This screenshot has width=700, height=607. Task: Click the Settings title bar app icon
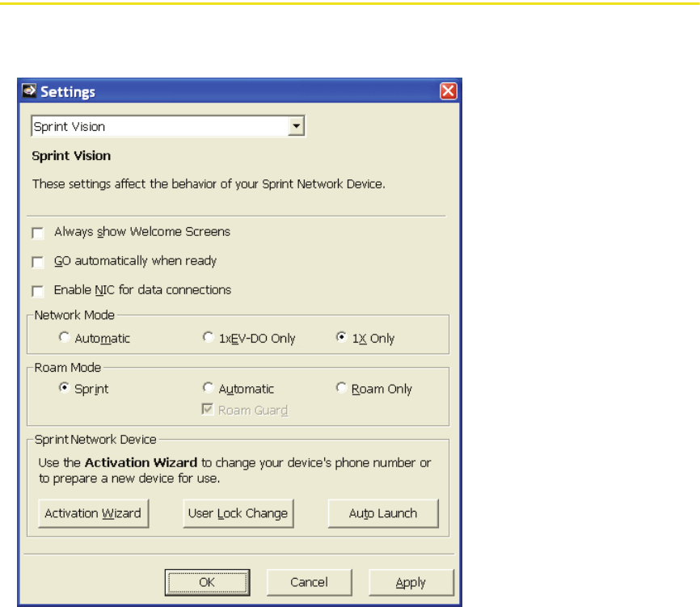click(29, 91)
